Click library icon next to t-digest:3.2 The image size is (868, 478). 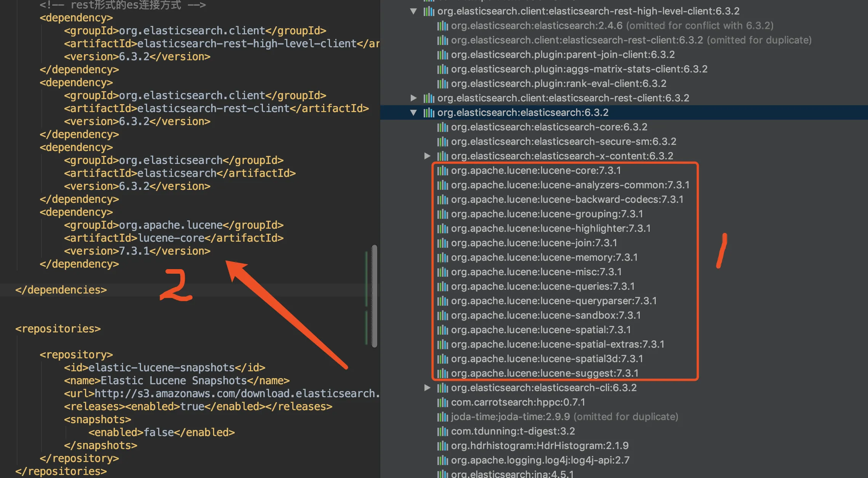pyautogui.click(x=442, y=431)
